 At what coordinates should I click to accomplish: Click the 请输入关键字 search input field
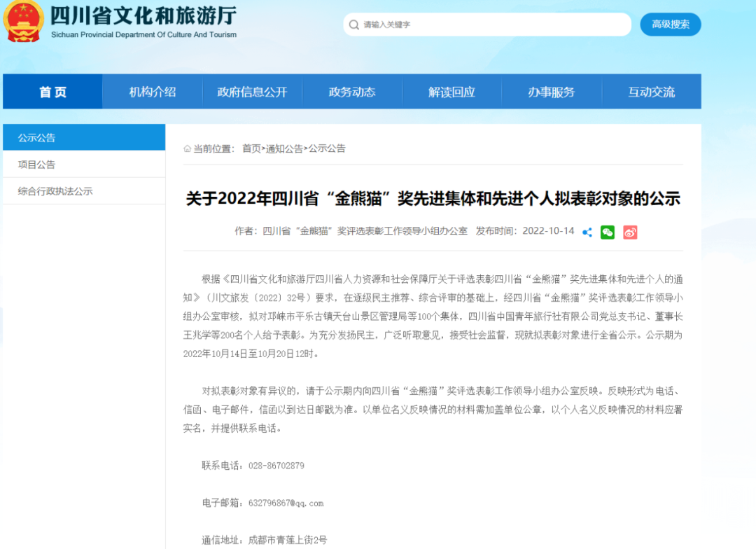(490, 25)
